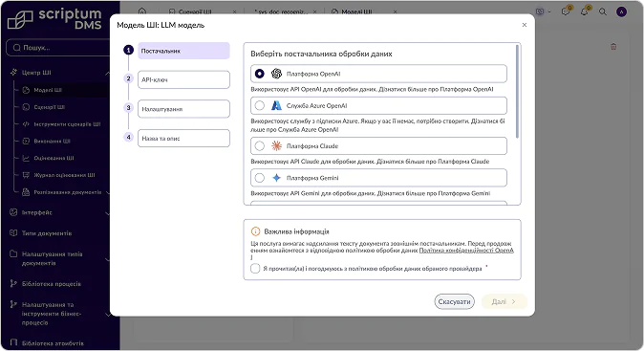Select the Платформа OpenAI radio button
Screen dimensions: 644x351
(x=260, y=74)
